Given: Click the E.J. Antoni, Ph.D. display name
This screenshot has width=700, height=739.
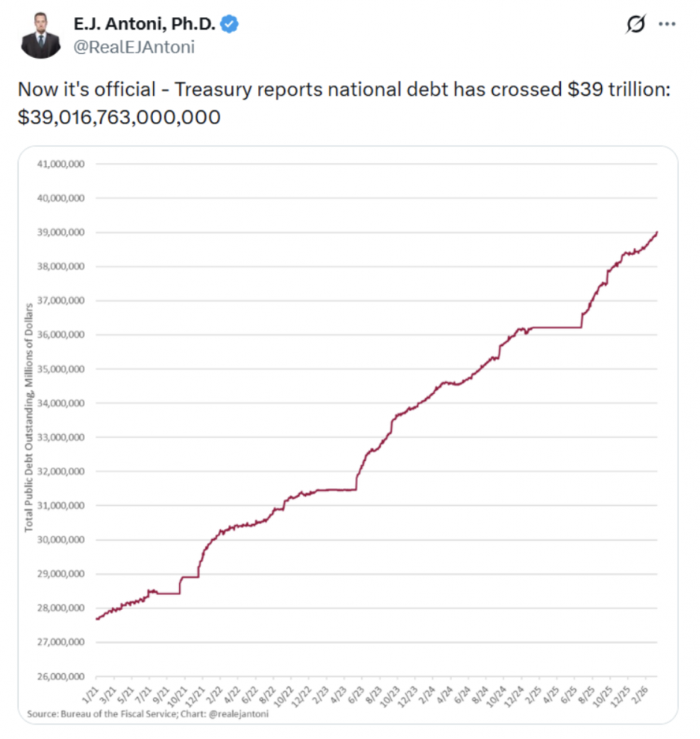Looking at the screenshot, I should click(144, 25).
